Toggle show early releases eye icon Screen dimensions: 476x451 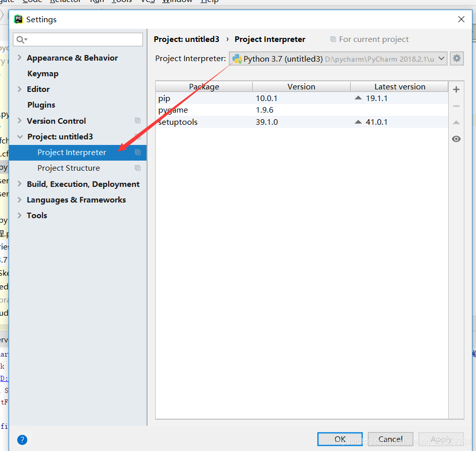click(456, 139)
